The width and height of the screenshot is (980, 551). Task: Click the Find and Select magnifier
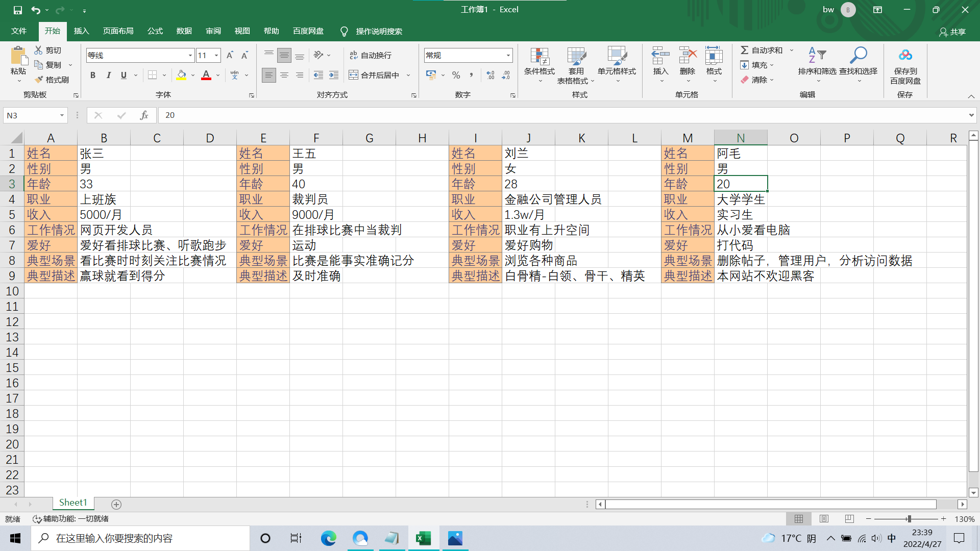point(859,55)
